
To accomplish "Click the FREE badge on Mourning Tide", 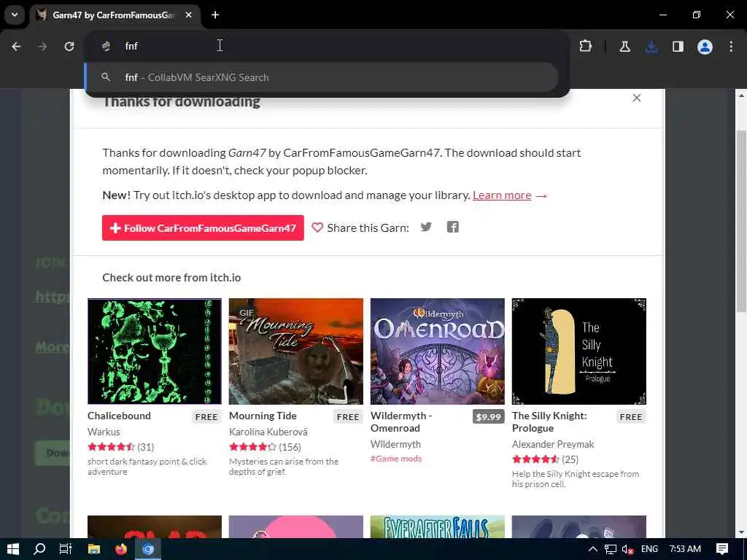I will coord(348,416).
